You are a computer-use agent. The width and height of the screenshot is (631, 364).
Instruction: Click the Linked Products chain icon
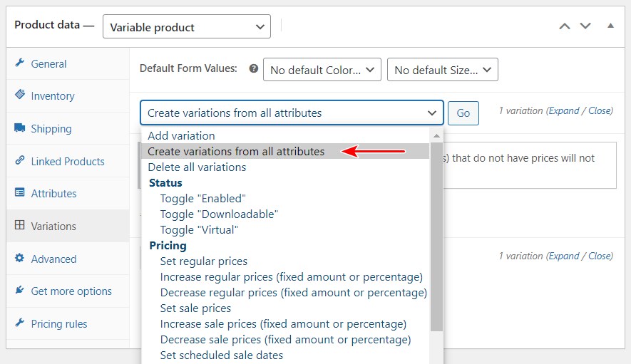[20, 160]
